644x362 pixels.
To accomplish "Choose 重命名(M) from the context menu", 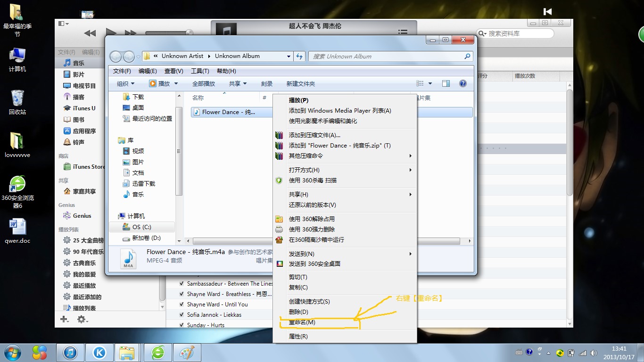I will (x=345, y=322).
